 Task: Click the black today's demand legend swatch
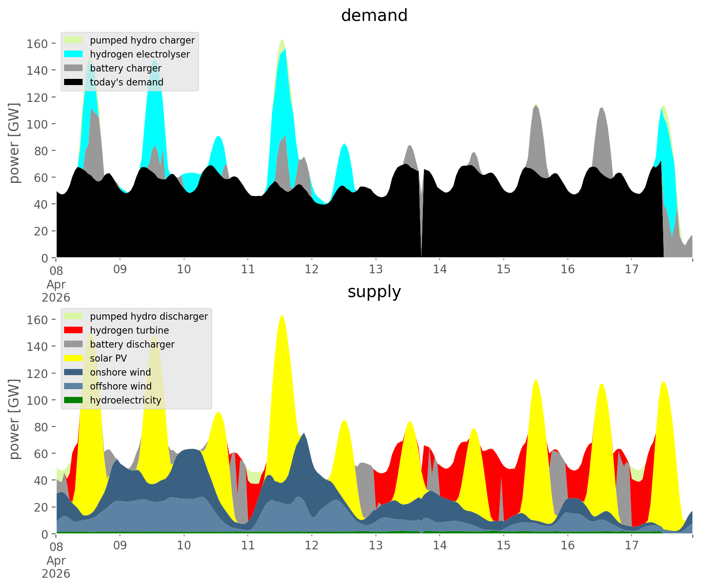[x=74, y=82]
